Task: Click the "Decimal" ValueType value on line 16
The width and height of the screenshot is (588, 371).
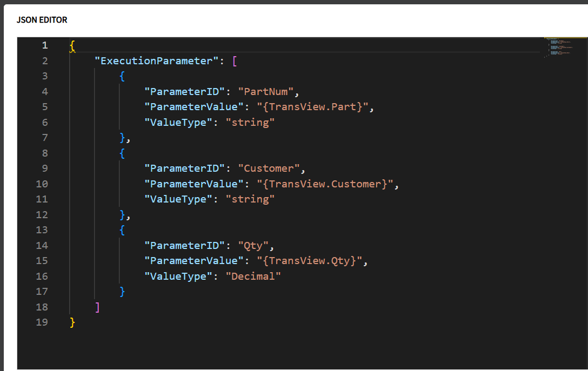Action: (x=253, y=276)
